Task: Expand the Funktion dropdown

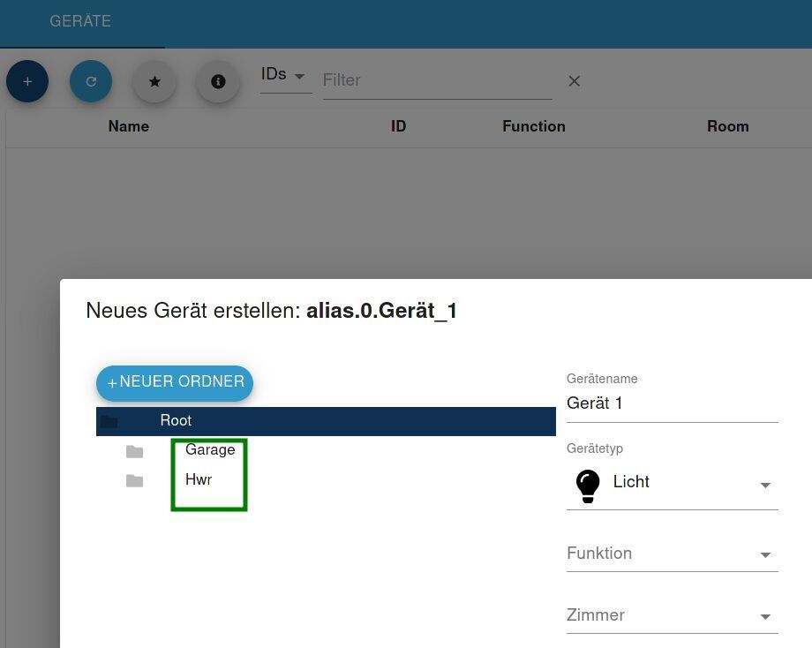Action: pyautogui.click(x=764, y=554)
